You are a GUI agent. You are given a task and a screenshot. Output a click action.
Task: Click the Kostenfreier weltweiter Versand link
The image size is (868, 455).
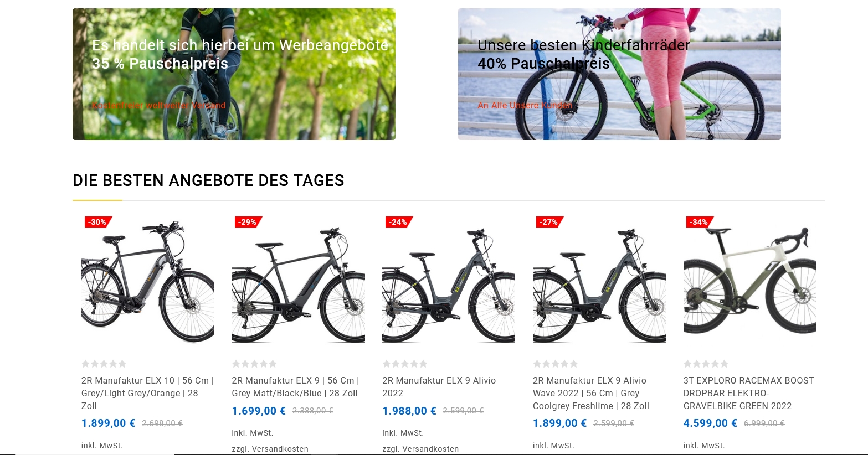coord(159,105)
